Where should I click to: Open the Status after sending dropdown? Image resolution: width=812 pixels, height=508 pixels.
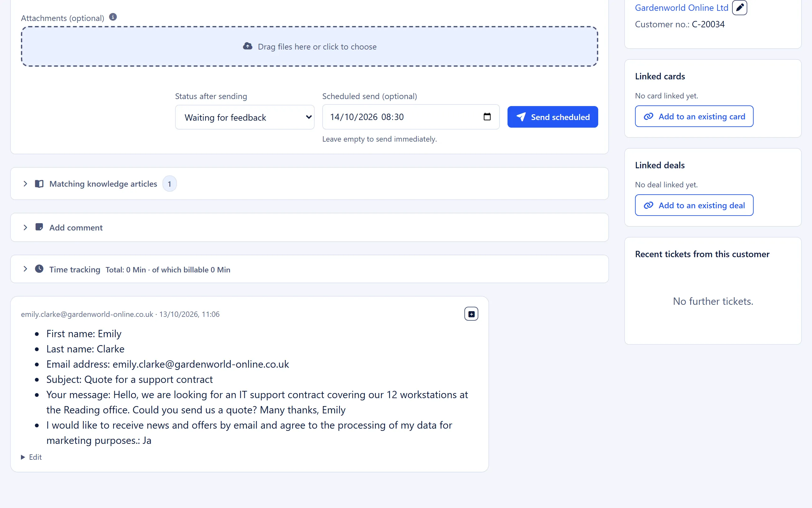coord(245,117)
